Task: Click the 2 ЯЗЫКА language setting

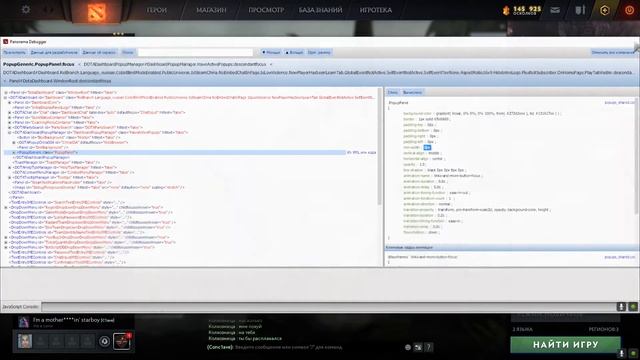Action: 522,329
